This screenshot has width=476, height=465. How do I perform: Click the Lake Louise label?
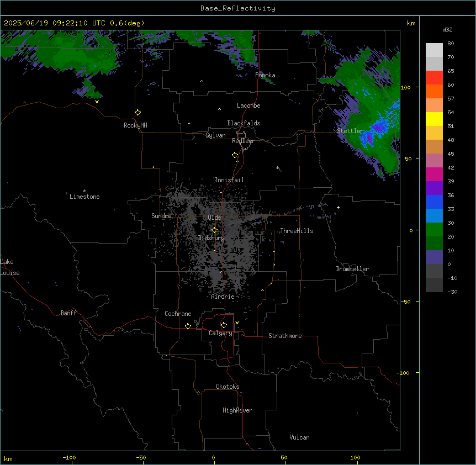tap(10, 267)
